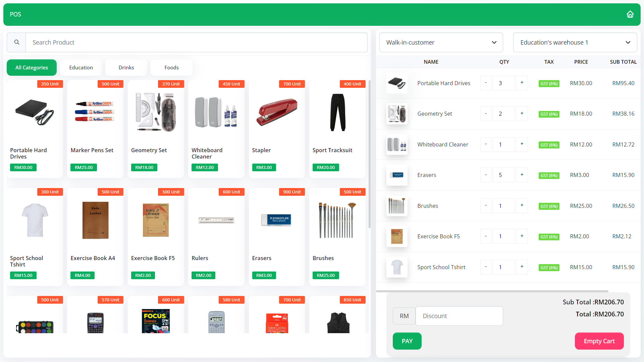The image size is (644, 362).
Task: Add the Erasers product to cart
Action: tap(277, 237)
